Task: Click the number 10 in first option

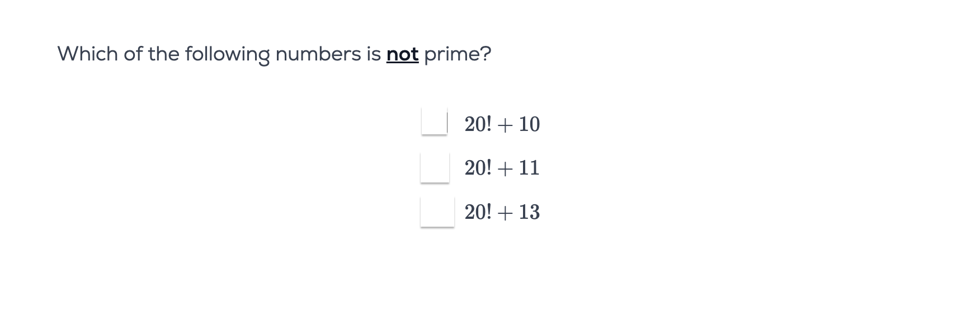Action: pos(529,124)
